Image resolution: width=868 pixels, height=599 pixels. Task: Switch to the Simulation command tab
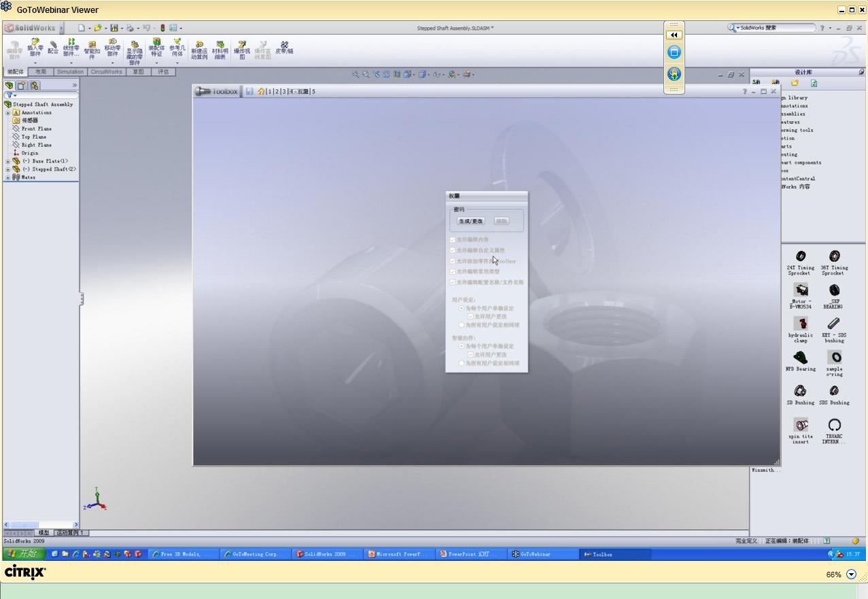point(70,71)
